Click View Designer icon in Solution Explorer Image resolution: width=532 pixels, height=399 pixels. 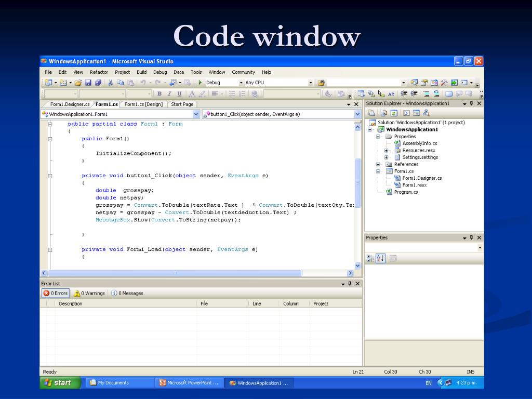coord(416,113)
